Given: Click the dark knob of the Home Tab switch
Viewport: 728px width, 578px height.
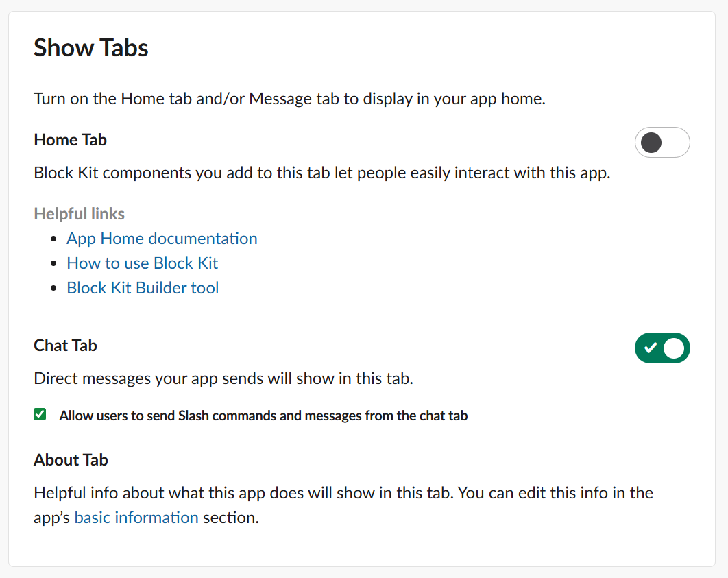Looking at the screenshot, I should tap(651, 143).
